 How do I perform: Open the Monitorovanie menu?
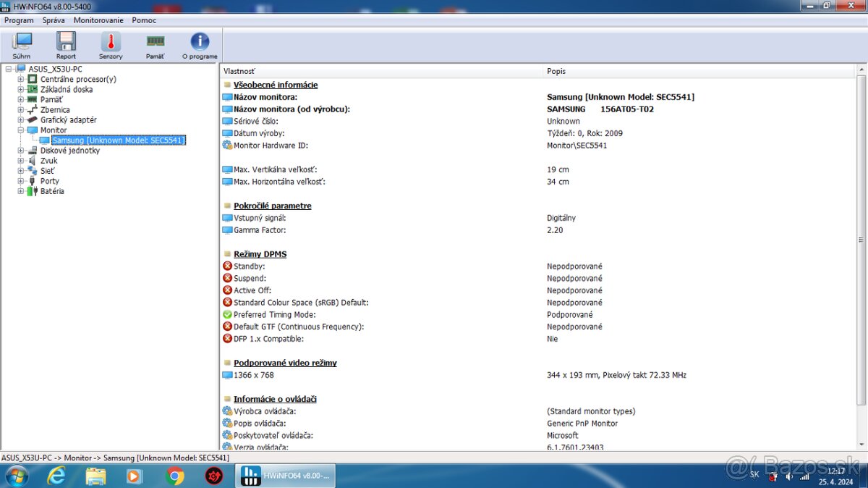point(98,20)
